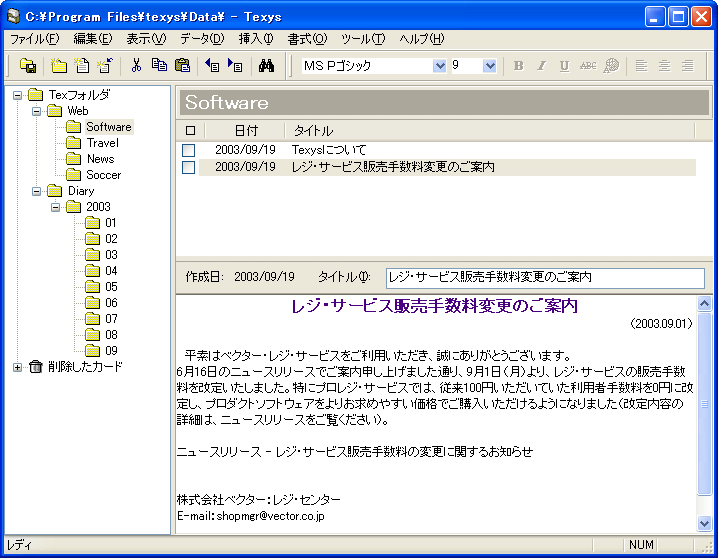
Task: Collapse the Diary folder node
Action: click(x=36, y=191)
